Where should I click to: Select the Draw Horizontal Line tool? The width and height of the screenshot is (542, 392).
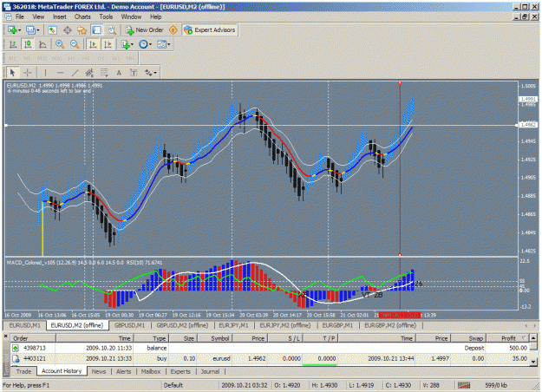(60, 73)
